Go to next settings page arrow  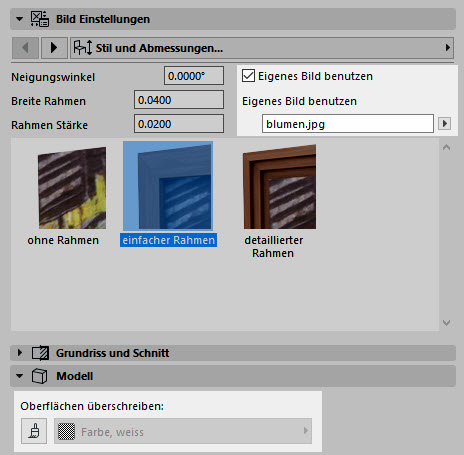point(54,48)
